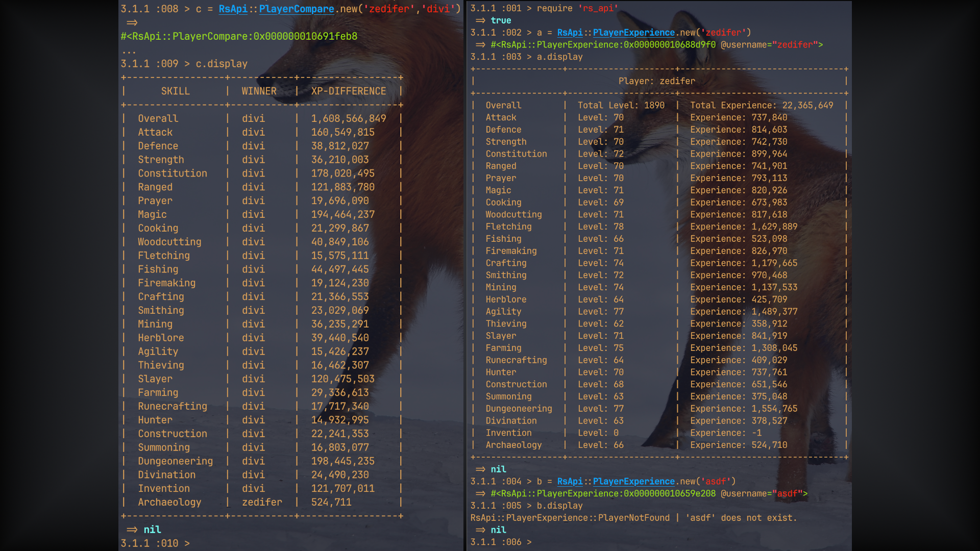Click PlayerExperience link in the asdf command
This screenshot has height=551, width=980.
tap(633, 482)
